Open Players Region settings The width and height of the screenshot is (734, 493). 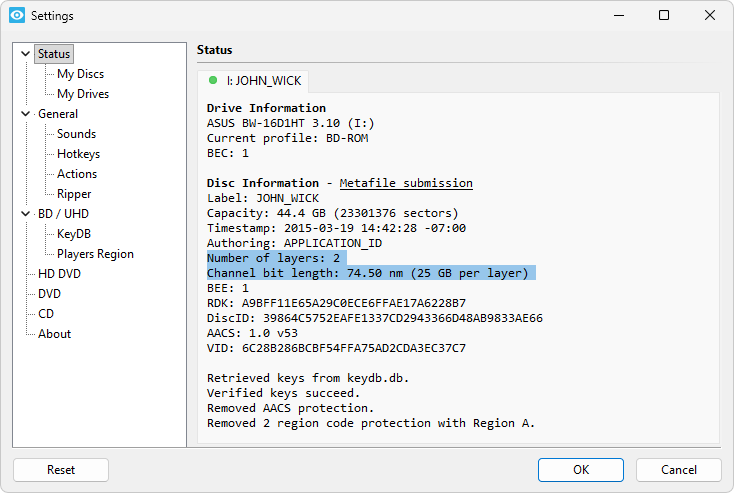95,254
